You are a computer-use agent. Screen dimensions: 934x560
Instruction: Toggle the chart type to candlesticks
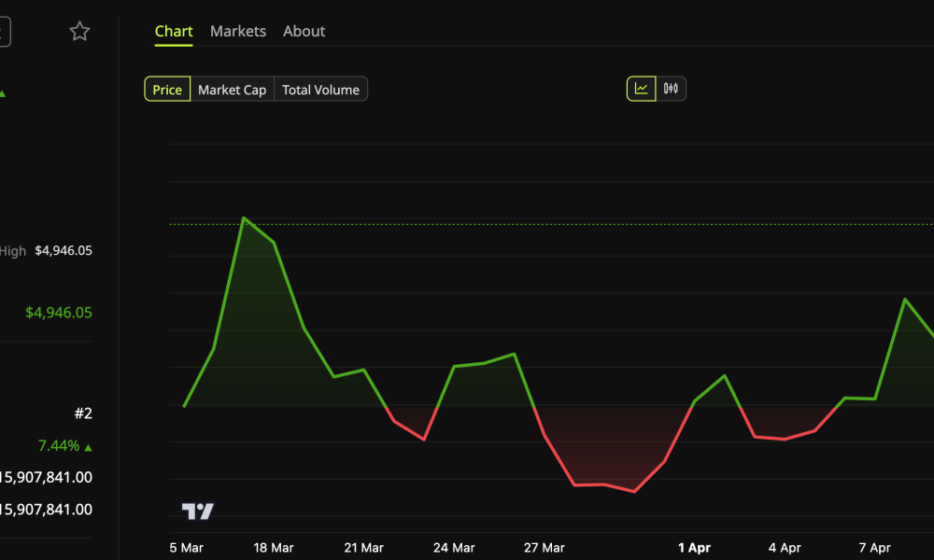[x=670, y=88]
